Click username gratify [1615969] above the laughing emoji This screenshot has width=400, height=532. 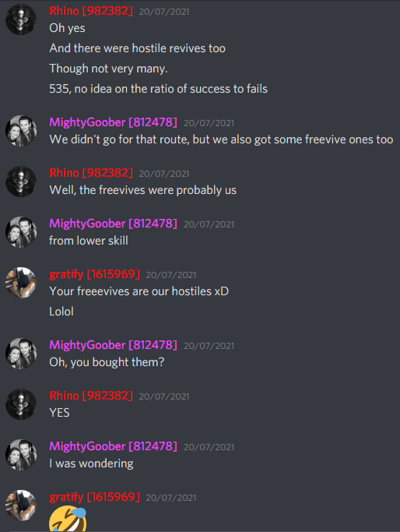(94, 497)
